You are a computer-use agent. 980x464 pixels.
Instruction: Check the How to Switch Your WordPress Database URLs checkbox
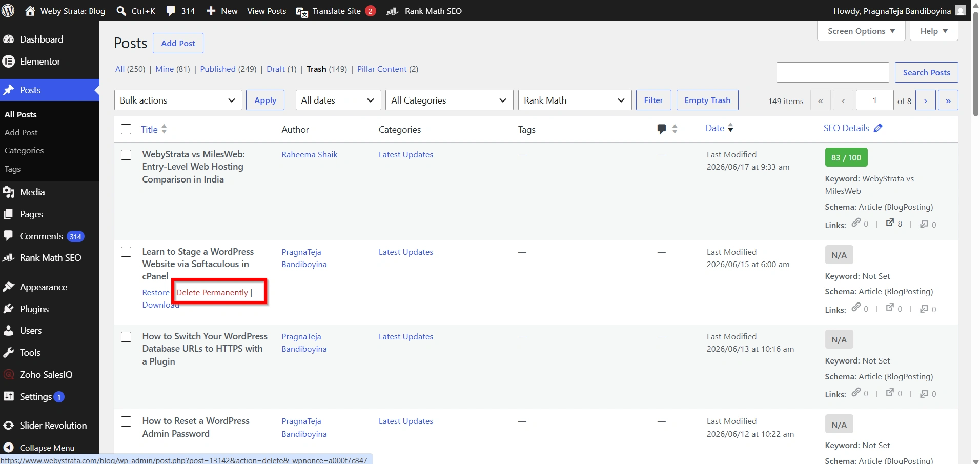pos(126,337)
